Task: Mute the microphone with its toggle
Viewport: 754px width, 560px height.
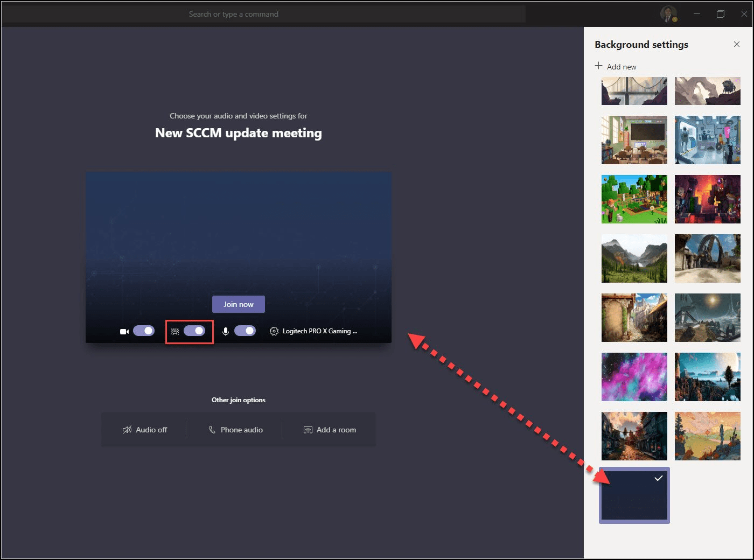Action: [245, 330]
